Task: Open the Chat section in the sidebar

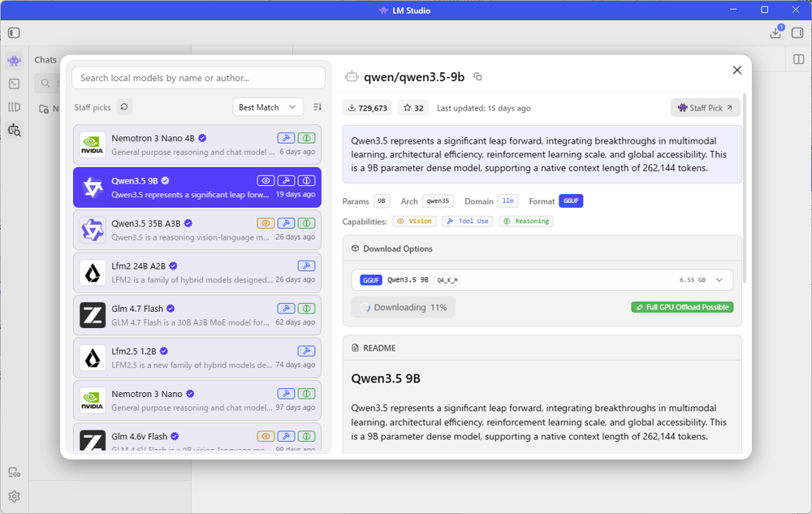Action: coord(14,61)
